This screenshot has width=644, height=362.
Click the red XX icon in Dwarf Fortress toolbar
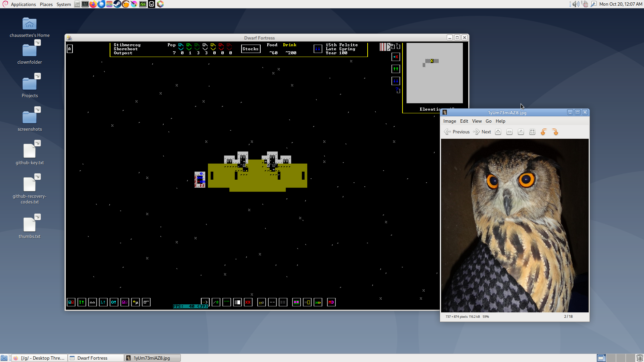tap(248, 302)
